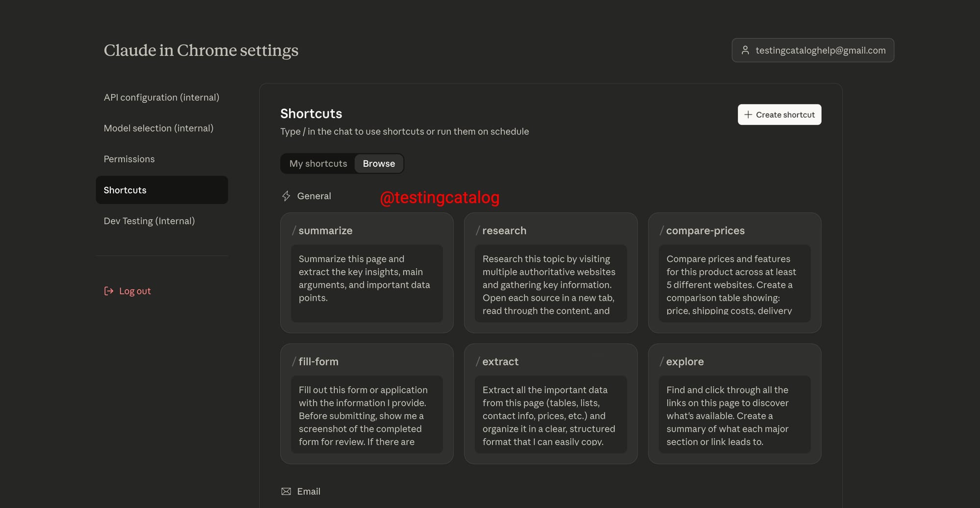Image resolution: width=980 pixels, height=508 pixels.
Task: Select the Browse tab
Action: 379,164
